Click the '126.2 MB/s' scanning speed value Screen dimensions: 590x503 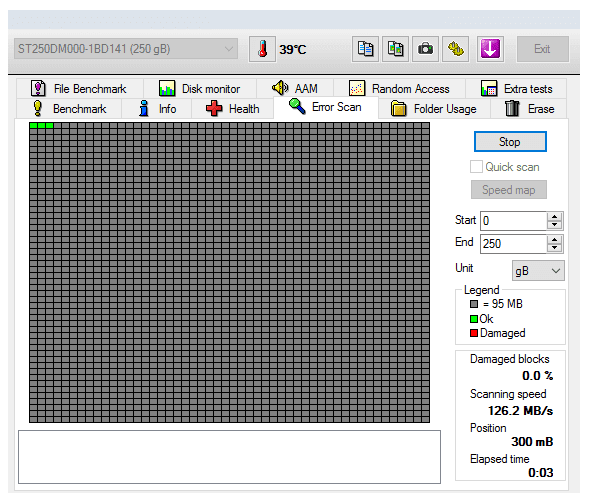[x=520, y=410]
